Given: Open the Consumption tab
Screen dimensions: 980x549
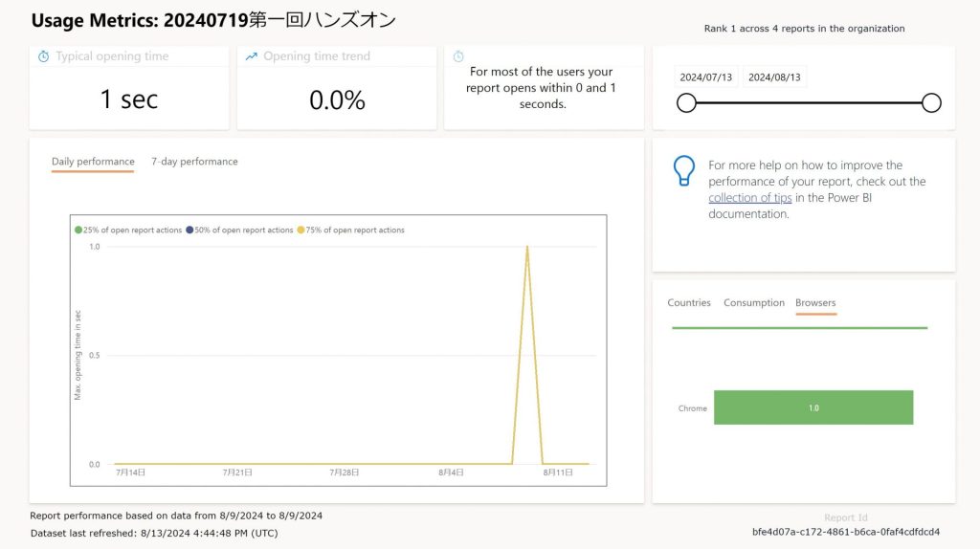Looking at the screenshot, I should click(753, 303).
